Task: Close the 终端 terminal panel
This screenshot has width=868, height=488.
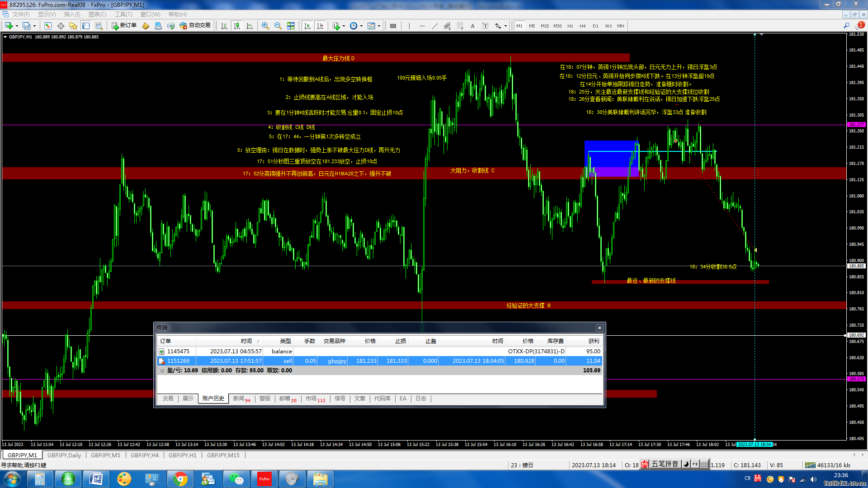Action: (x=599, y=328)
